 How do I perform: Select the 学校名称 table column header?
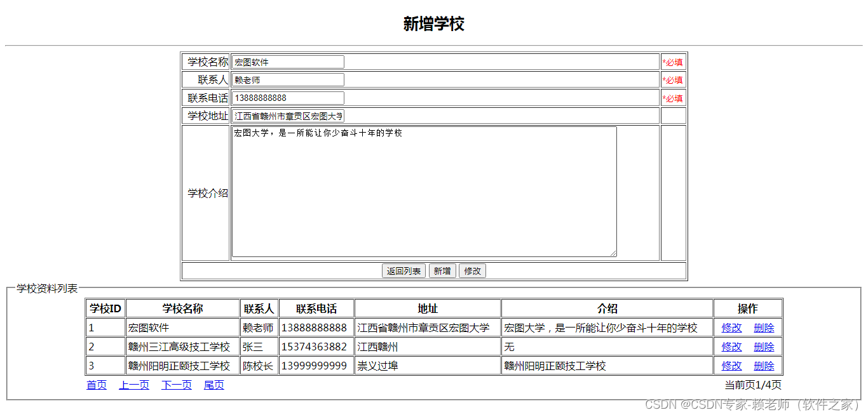(x=183, y=308)
